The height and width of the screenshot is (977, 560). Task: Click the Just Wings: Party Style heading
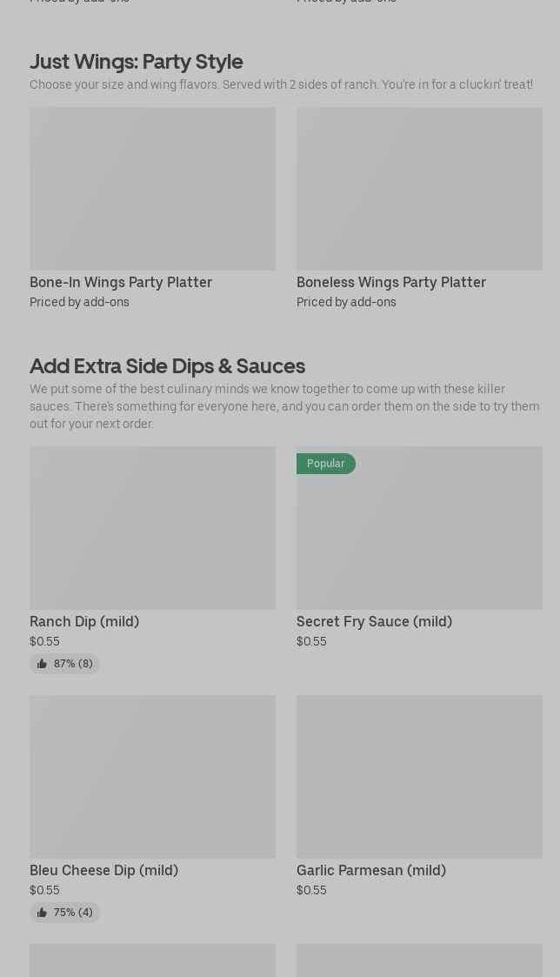coord(137,61)
